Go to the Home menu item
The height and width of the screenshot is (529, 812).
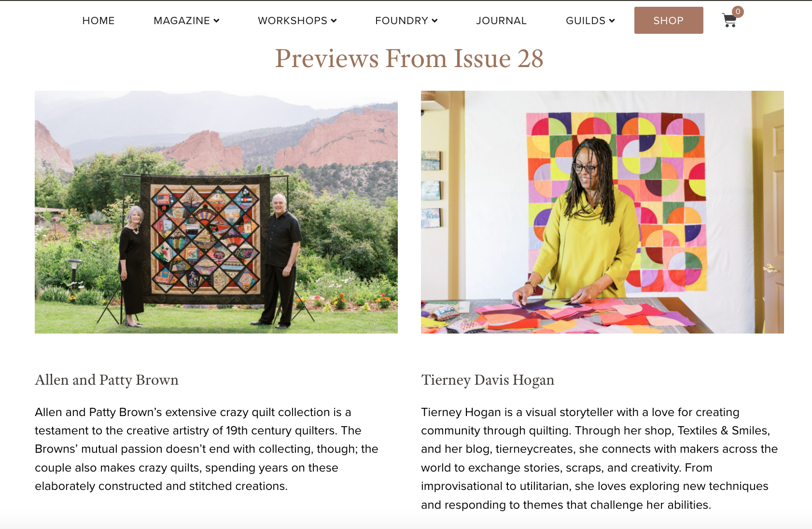click(98, 21)
